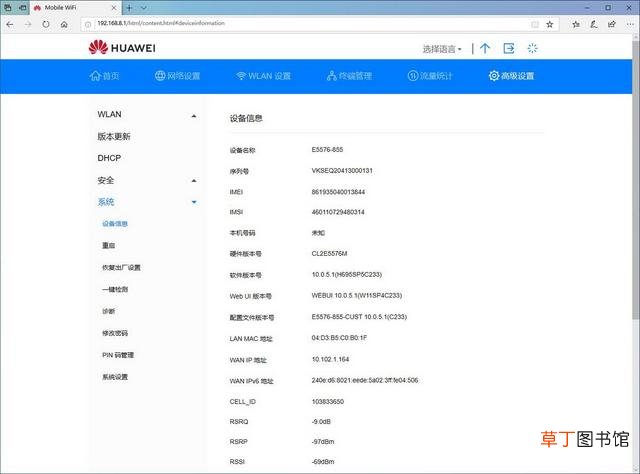Toggle reading view icon in address bar

coord(535,24)
